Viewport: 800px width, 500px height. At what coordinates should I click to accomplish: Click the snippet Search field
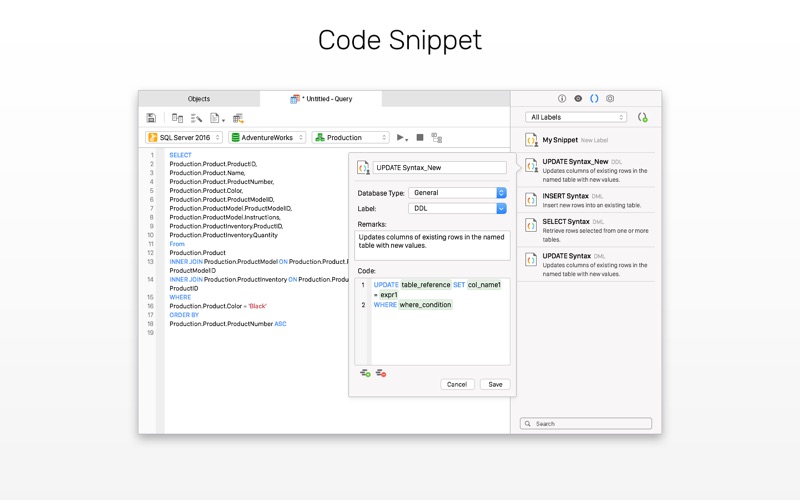click(585, 424)
